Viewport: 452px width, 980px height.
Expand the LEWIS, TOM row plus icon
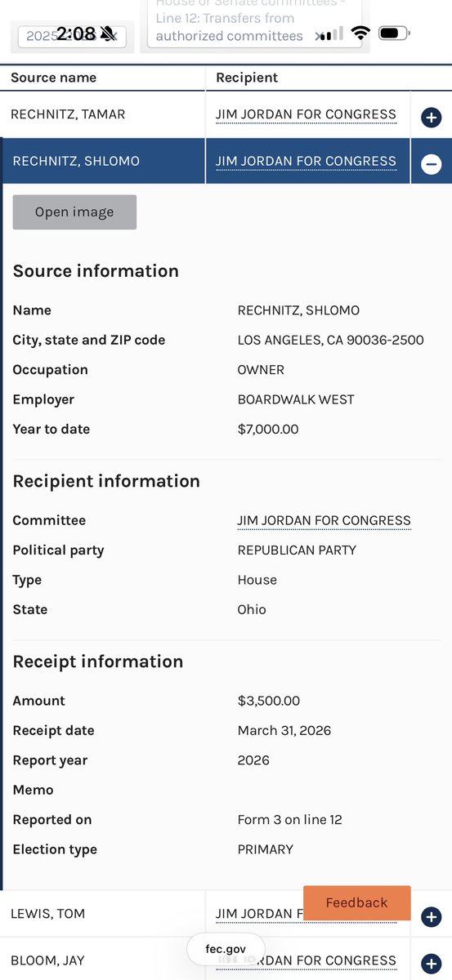tap(431, 917)
